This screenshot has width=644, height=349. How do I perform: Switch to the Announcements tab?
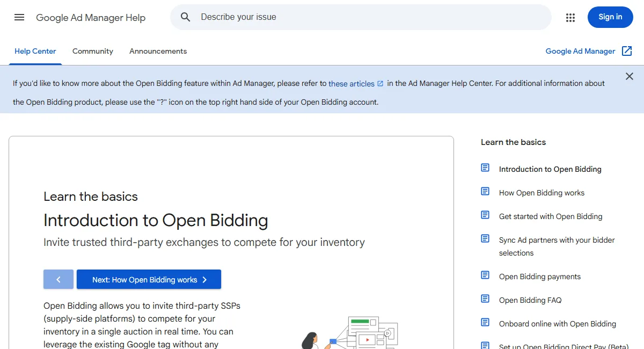pyautogui.click(x=158, y=52)
